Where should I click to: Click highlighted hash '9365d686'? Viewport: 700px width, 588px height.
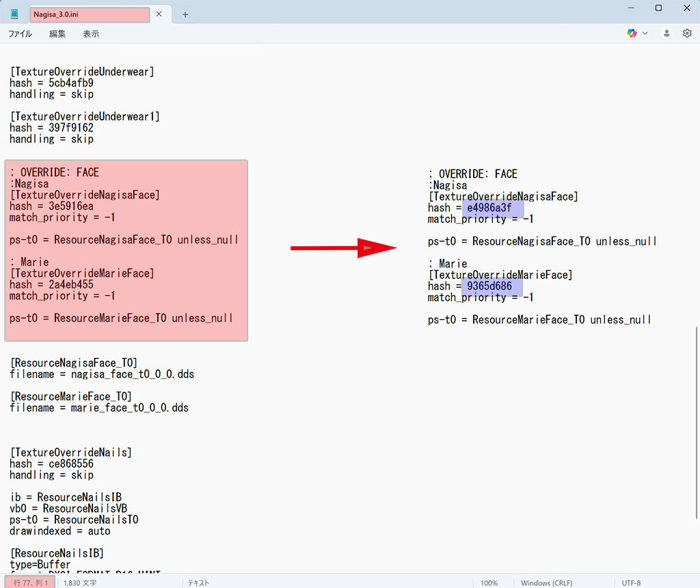pyautogui.click(x=489, y=286)
